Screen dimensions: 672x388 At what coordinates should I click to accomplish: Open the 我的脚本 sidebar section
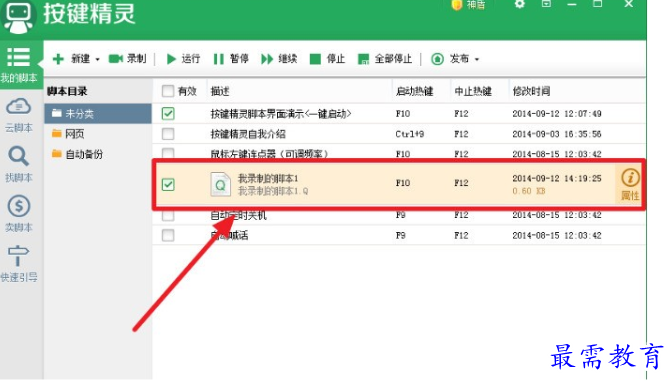(19, 65)
